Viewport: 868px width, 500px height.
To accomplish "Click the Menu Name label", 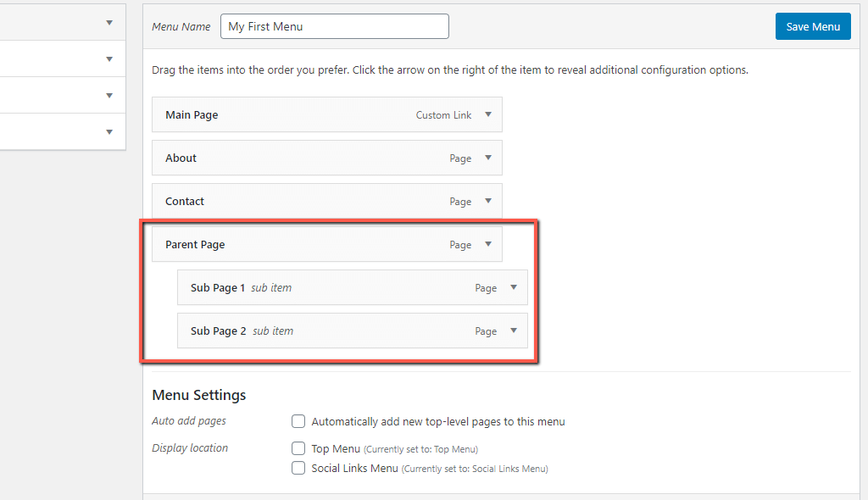I will (181, 26).
